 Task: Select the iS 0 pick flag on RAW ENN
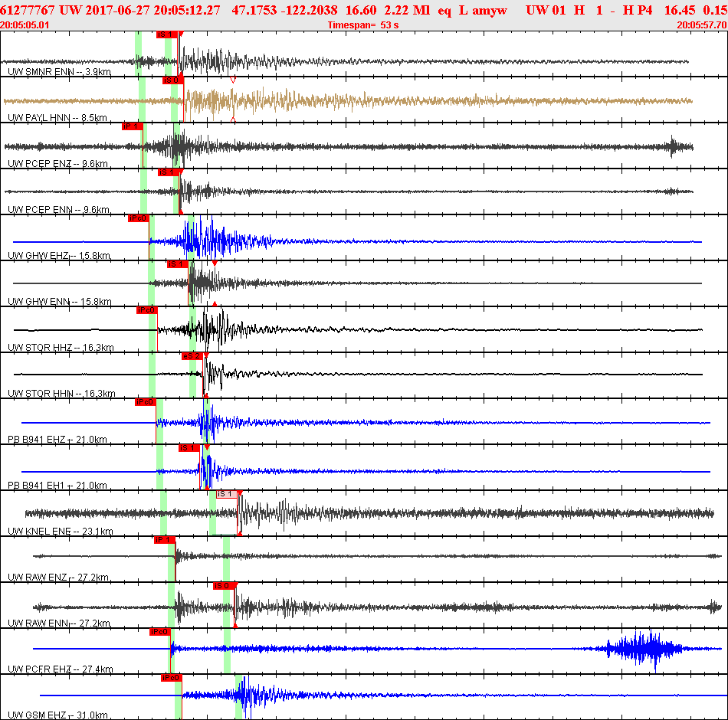pyautogui.click(x=224, y=586)
